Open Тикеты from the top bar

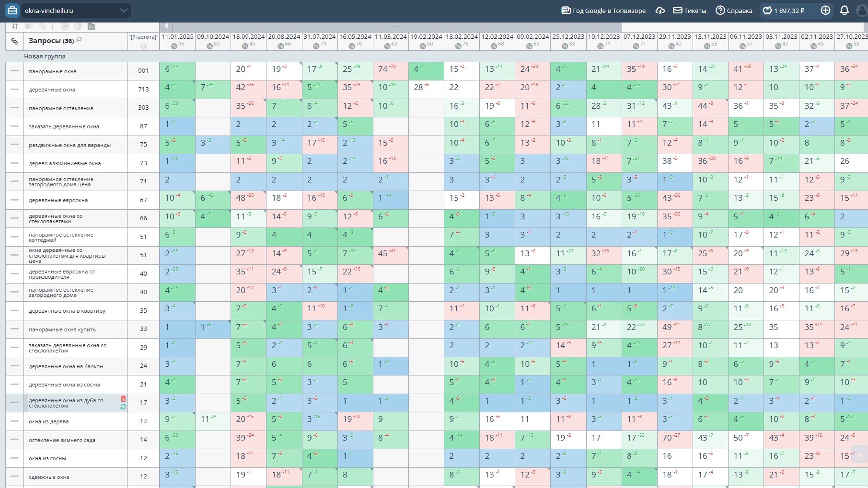pos(690,11)
